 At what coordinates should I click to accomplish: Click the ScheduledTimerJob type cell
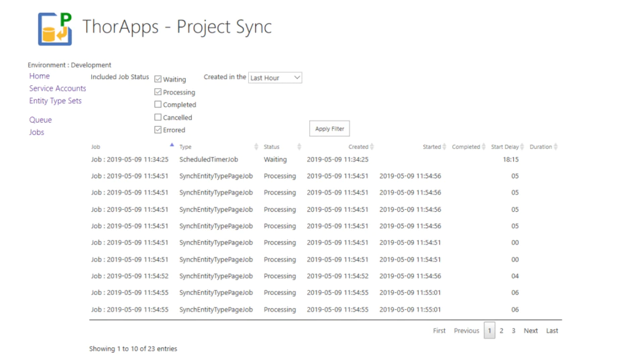point(209,160)
